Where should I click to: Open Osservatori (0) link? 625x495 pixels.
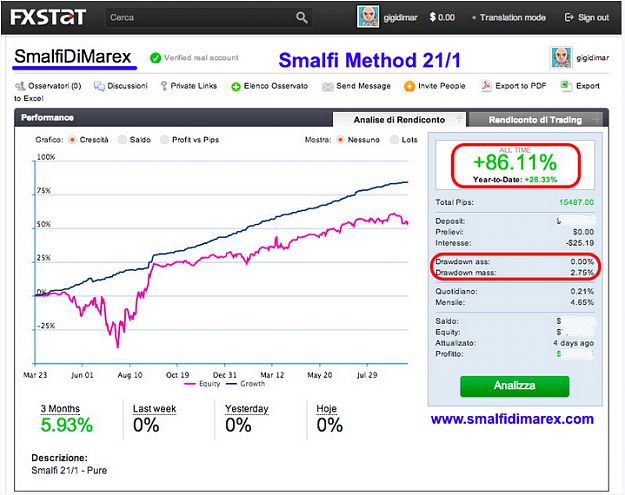55,86
